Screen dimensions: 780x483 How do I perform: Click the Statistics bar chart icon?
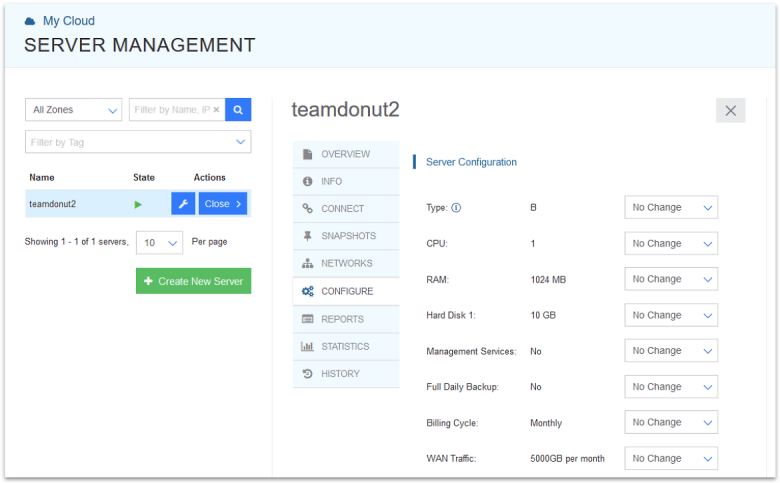click(307, 346)
